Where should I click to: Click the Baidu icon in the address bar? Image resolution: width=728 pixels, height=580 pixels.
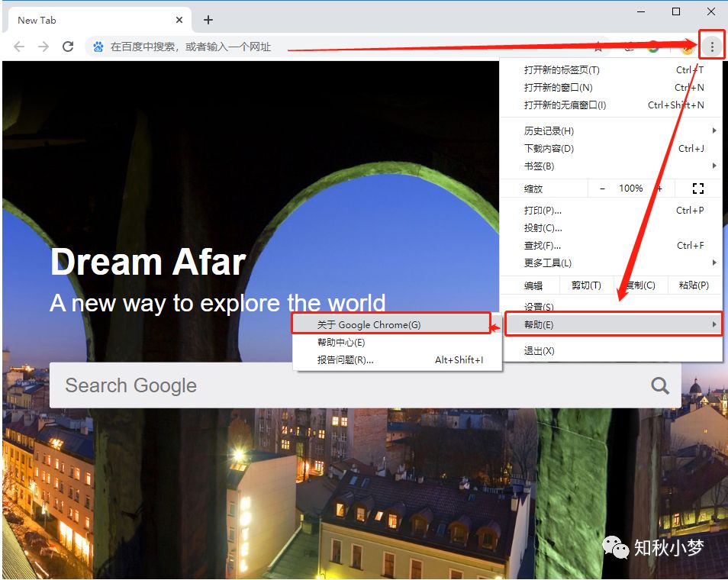pos(96,46)
